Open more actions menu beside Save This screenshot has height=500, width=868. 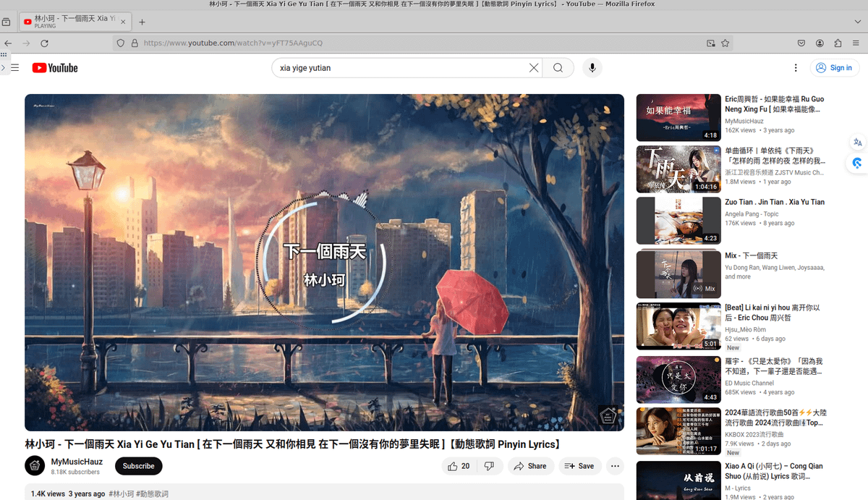pyautogui.click(x=615, y=466)
